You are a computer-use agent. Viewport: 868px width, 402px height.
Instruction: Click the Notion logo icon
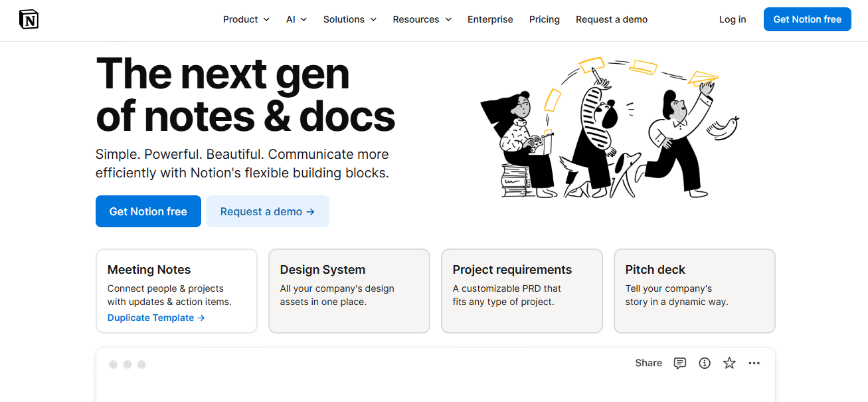pos(29,20)
